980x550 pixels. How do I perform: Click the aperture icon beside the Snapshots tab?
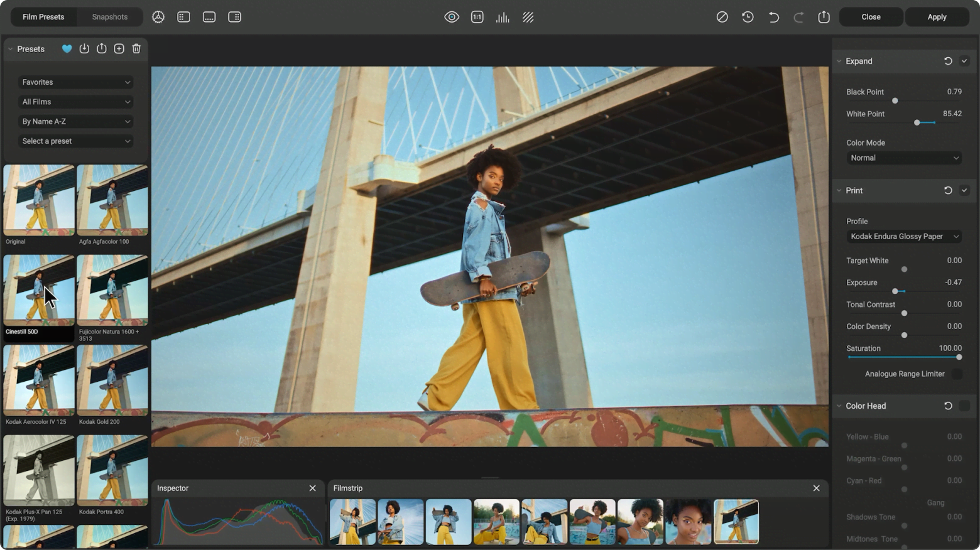coord(158,17)
